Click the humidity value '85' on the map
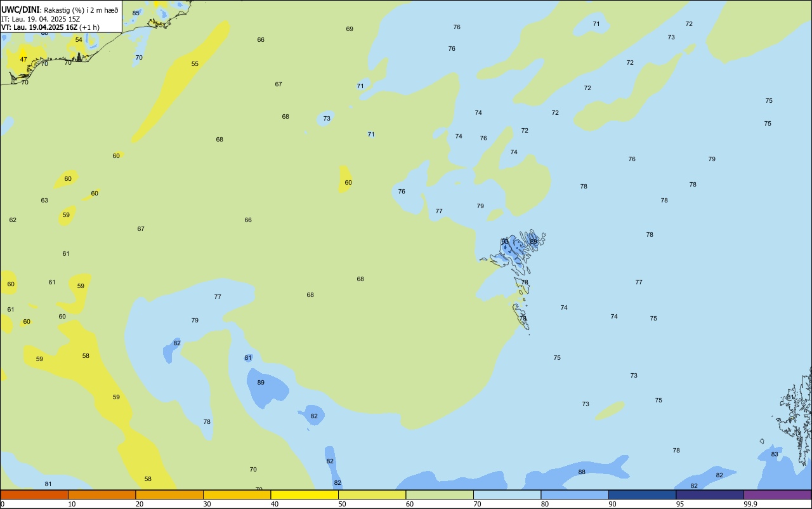This screenshot has width=812, height=509. coord(136,13)
